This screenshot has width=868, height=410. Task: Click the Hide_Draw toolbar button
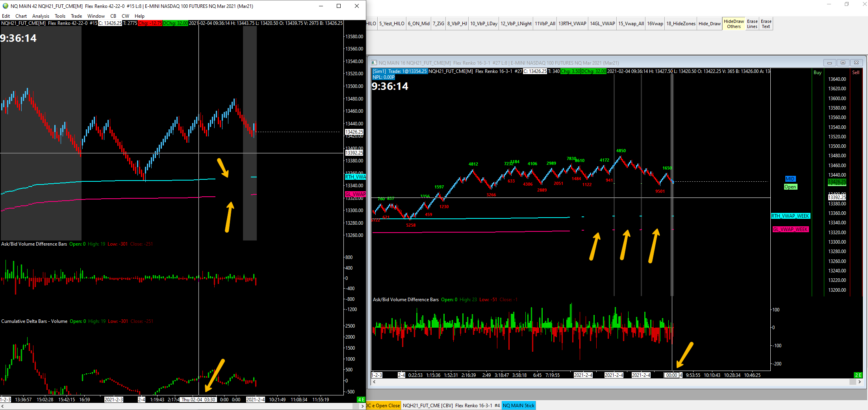[x=710, y=24]
